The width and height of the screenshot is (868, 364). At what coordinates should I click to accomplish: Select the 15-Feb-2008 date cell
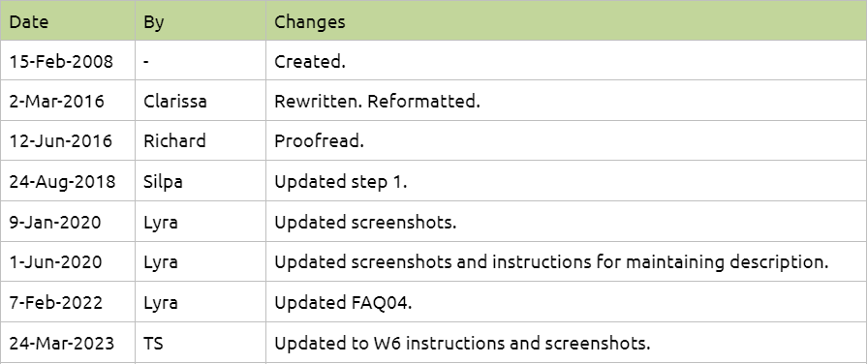68,61
